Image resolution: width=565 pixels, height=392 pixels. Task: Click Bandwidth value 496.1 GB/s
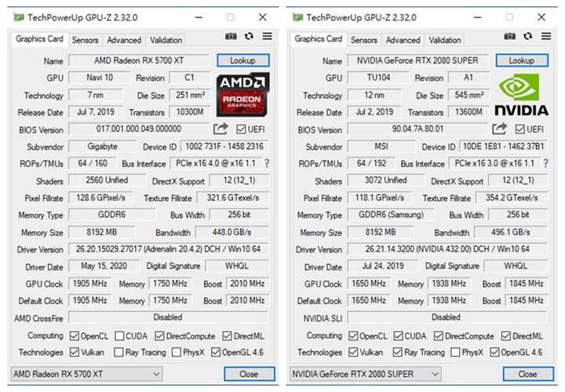click(x=511, y=232)
